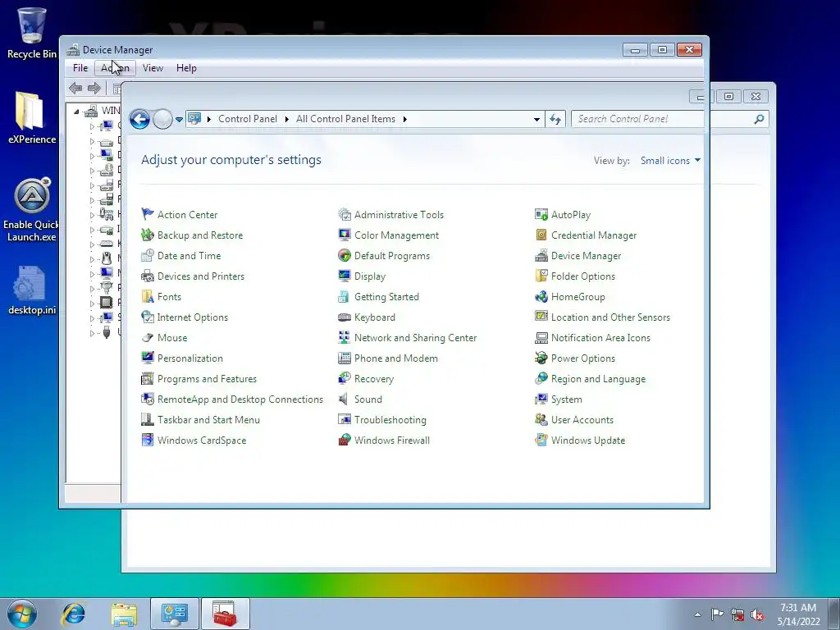Click the User Accounts icon
The image size is (840, 630).
(541, 420)
